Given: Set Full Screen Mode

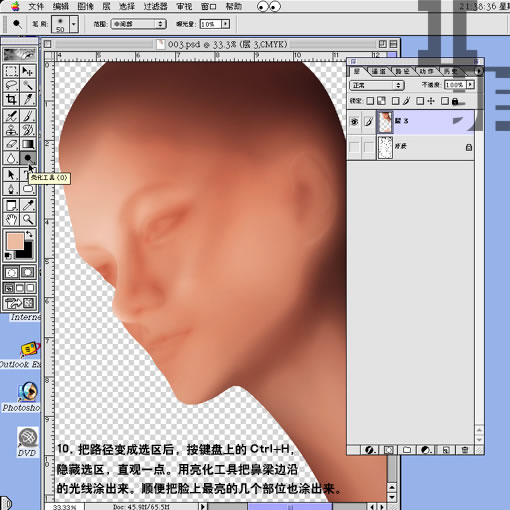Looking at the screenshot, I should tap(30, 288).
